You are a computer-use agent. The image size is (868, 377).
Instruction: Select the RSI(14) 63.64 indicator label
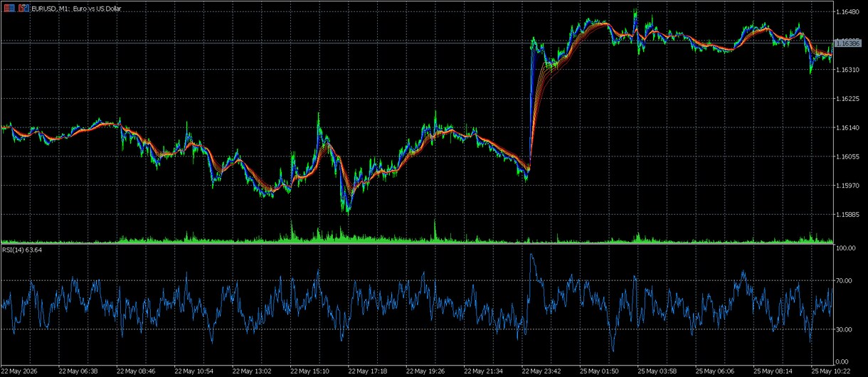pyautogui.click(x=22, y=250)
